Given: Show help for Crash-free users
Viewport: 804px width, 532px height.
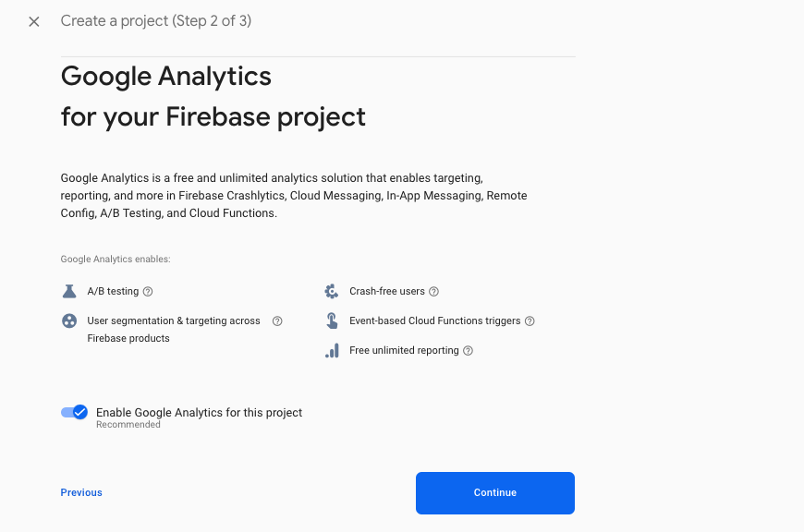Looking at the screenshot, I should (x=434, y=292).
